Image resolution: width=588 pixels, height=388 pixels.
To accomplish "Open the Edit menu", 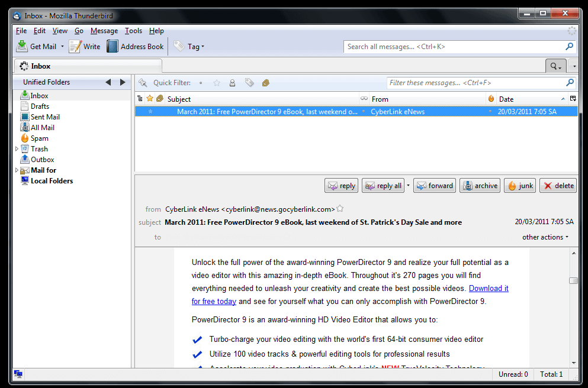I will coord(39,31).
